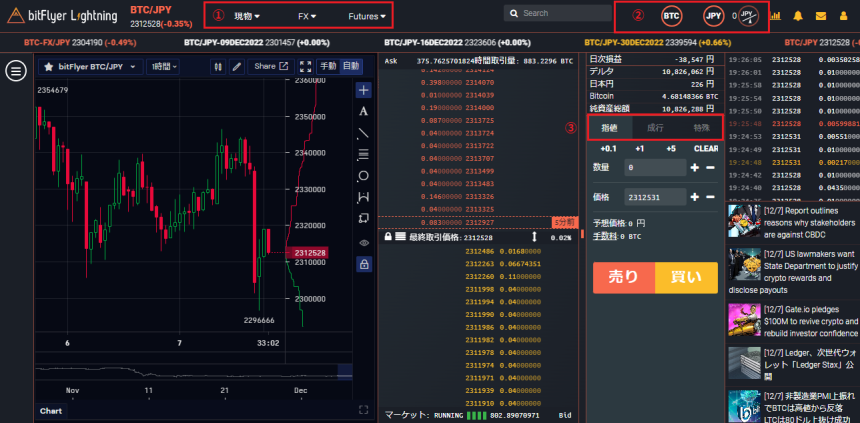Viewport: 860px width, 423px height.
Task: Select BTC/JPY-30DEC2022 in the ticker
Action: (657, 42)
